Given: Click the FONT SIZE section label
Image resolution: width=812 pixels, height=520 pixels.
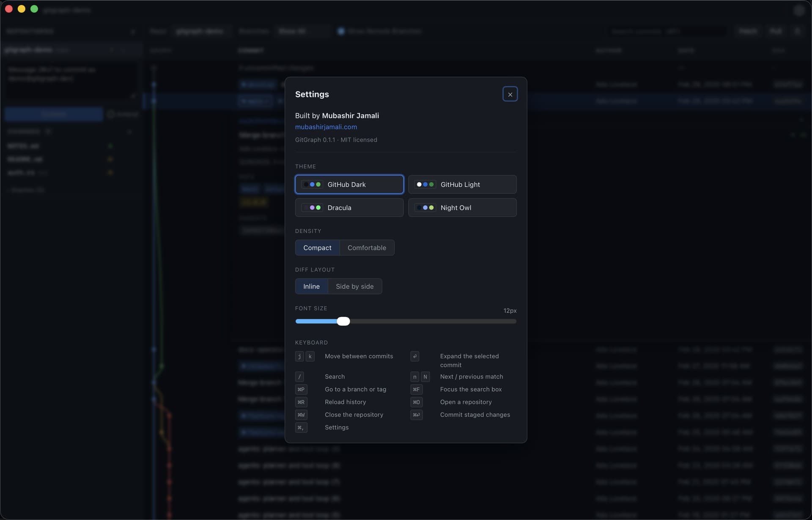Looking at the screenshot, I should coord(311,308).
